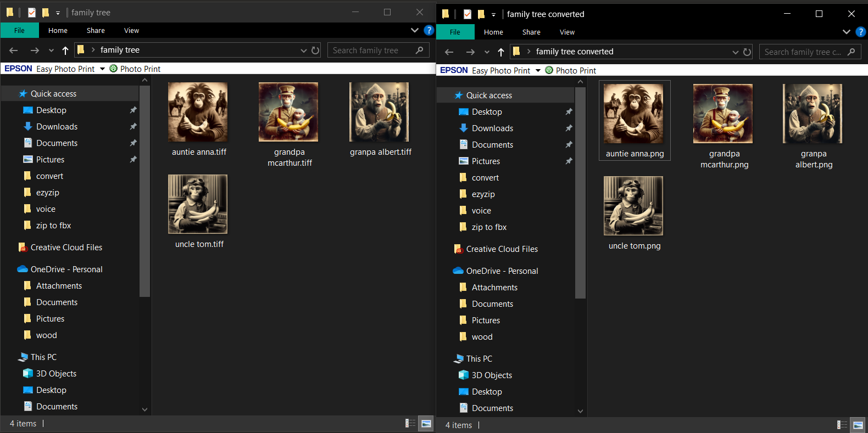This screenshot has height=433, width=868.
Task: Open address history dropdown in family tree window
Action: [304, 50]
